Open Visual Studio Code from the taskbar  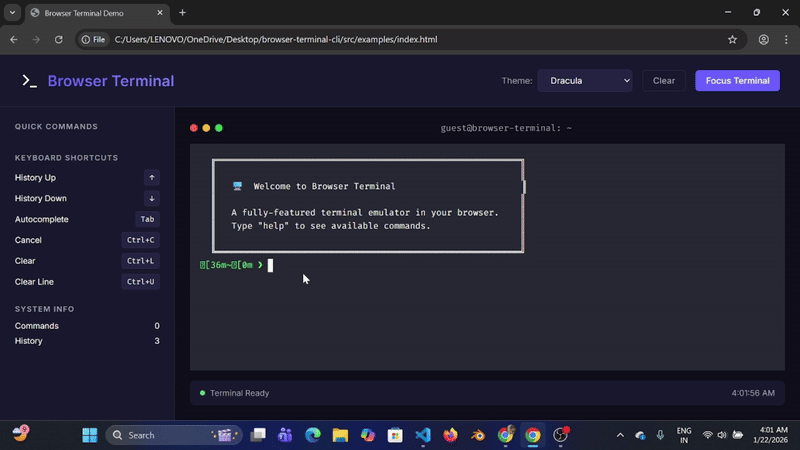click(x=423, y=435)
